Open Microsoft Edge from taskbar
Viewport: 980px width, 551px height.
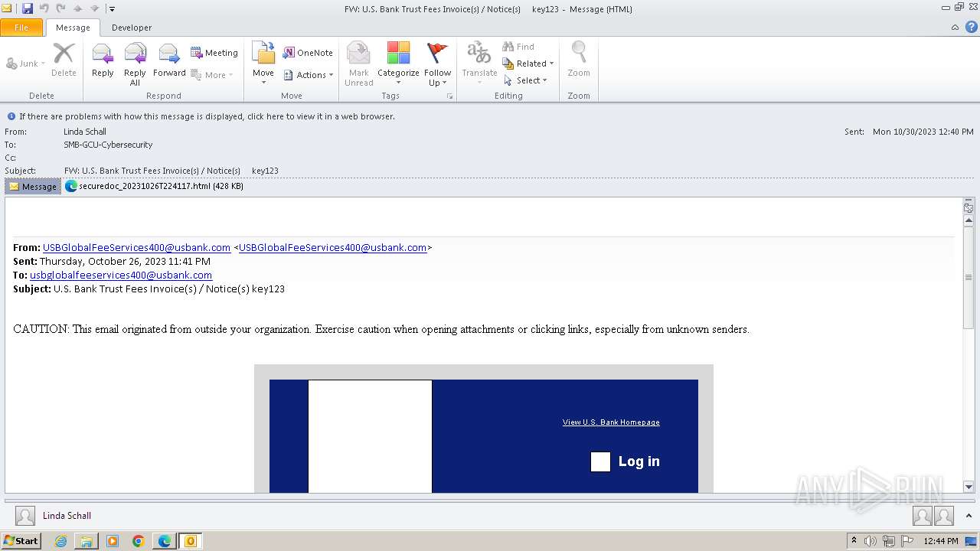point(165,541)
